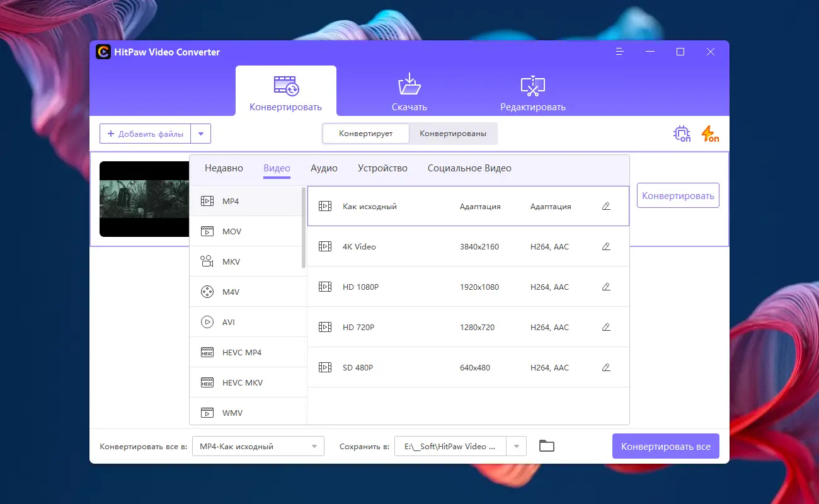Click 1920x1080 resolution text

click(x=479, y=287)
